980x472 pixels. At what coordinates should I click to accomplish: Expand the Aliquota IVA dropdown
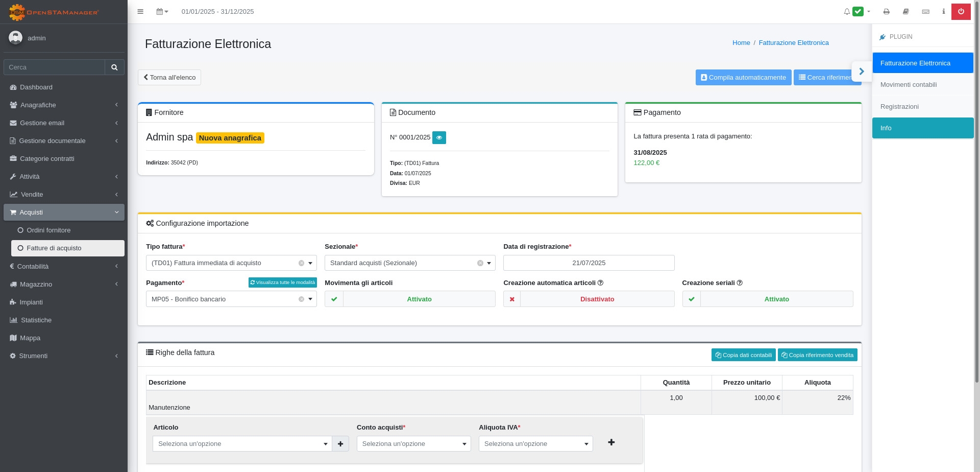pyautogui.click(x=535, y=444)
